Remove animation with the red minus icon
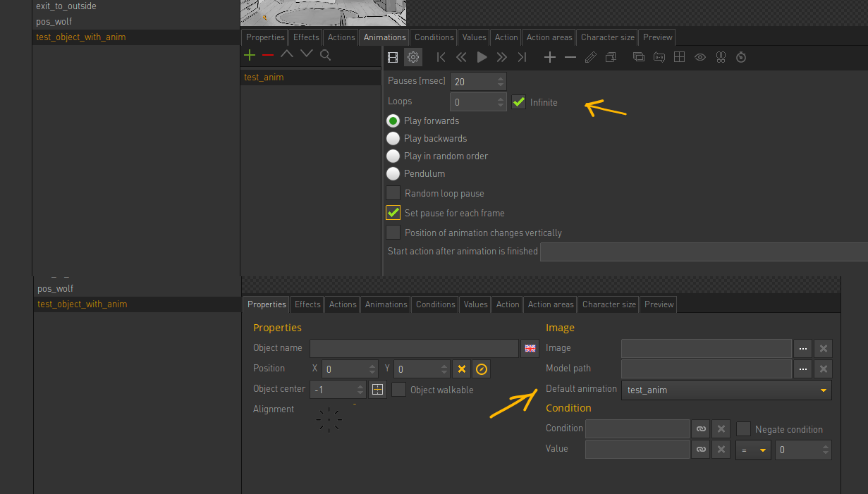The height and width of the screenshot is (494, 868). tap(268, 55)
